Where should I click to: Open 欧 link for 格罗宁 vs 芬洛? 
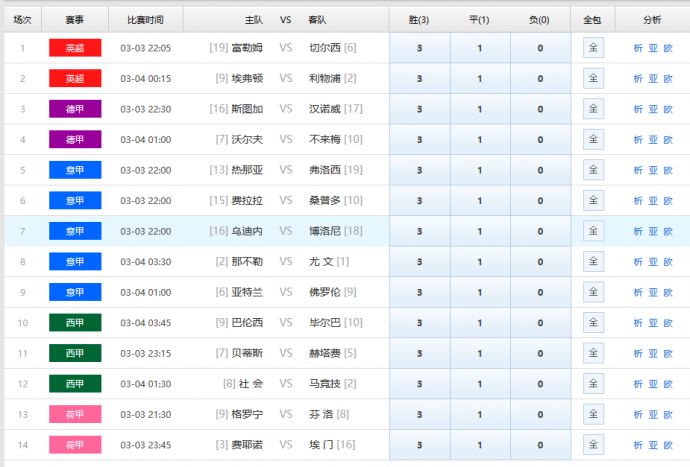point(668,414)
